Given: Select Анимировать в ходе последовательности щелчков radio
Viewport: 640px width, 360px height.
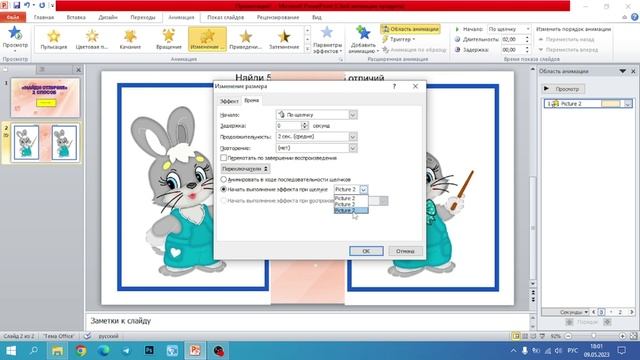Looking at the screenshot, I should coord(223,179).
